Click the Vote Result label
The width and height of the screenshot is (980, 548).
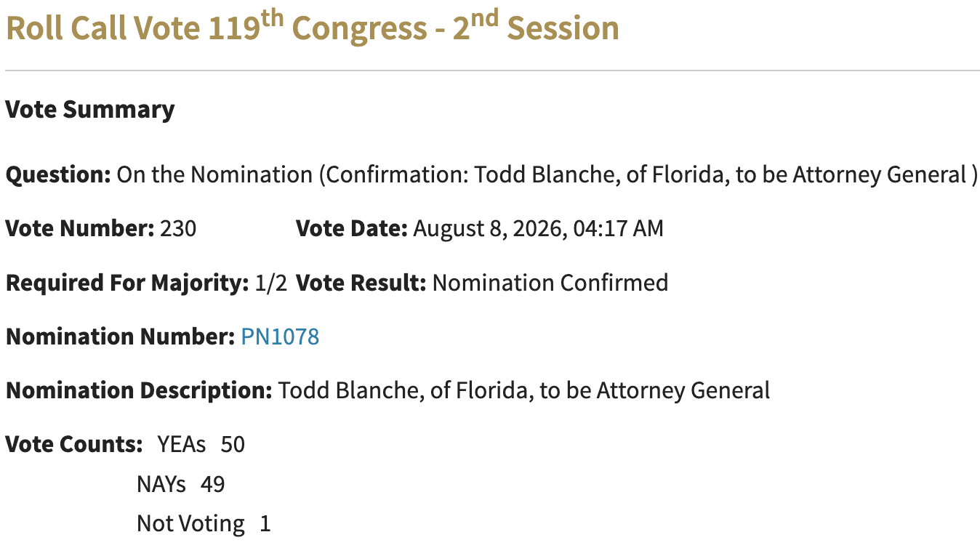click(361, 283)
